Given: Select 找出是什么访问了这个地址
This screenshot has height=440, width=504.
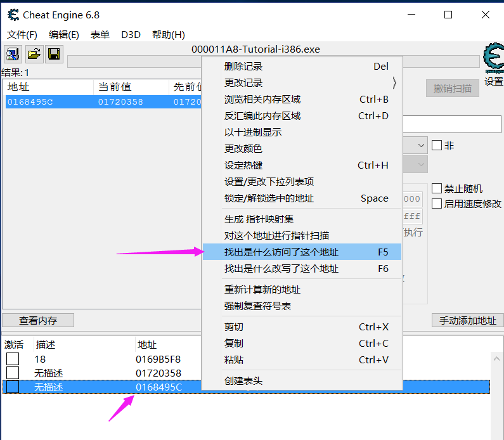Looking at the screenshot, I should point(302,252).
